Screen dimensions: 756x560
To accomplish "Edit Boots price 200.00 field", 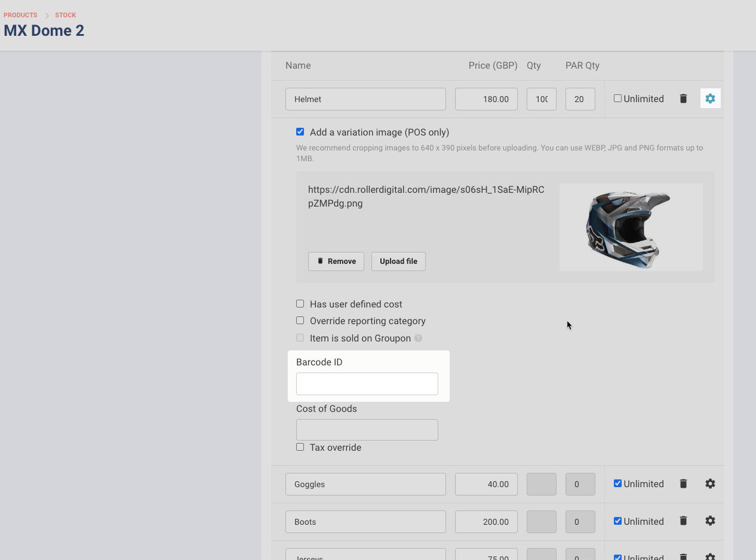I will pyautogui.click(x=486, y=522).
